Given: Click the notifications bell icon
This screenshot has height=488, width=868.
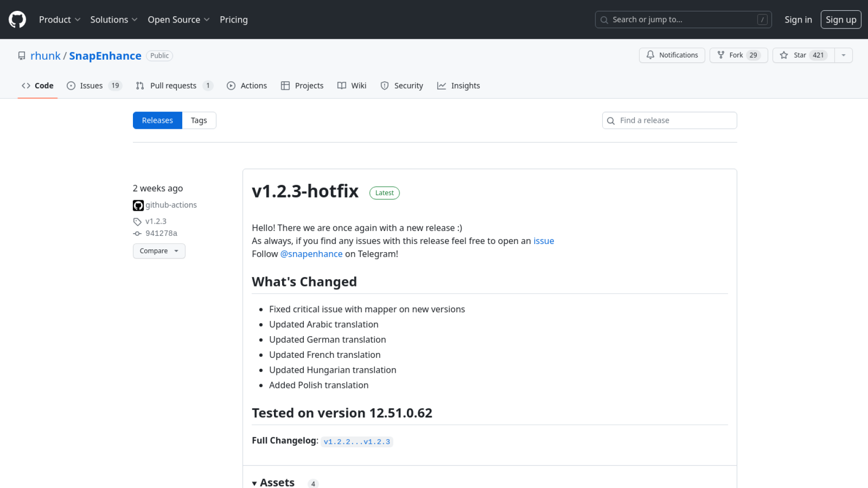Looking at the screenshot, I should point(650,55).
